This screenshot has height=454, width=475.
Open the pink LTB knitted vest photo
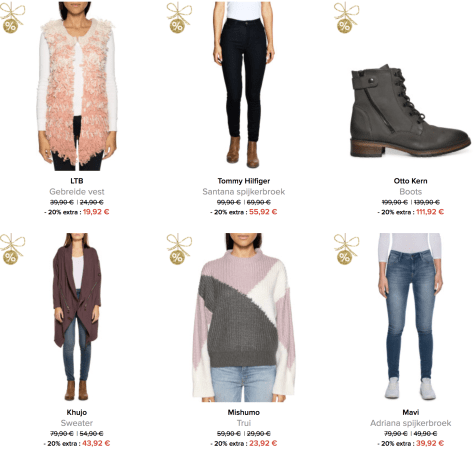(x=77, y=86)
